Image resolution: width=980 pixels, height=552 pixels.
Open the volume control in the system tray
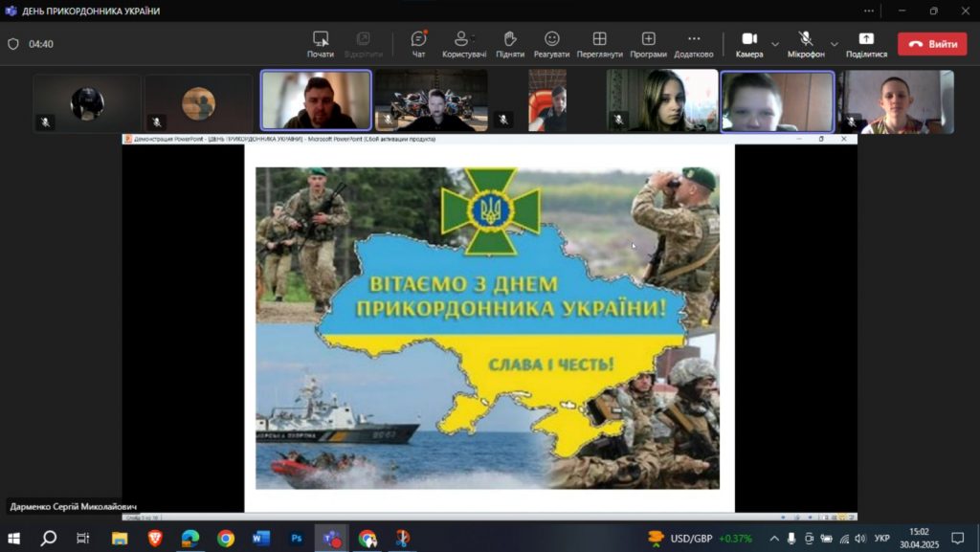pyautogui.click(x=860, y=539)
